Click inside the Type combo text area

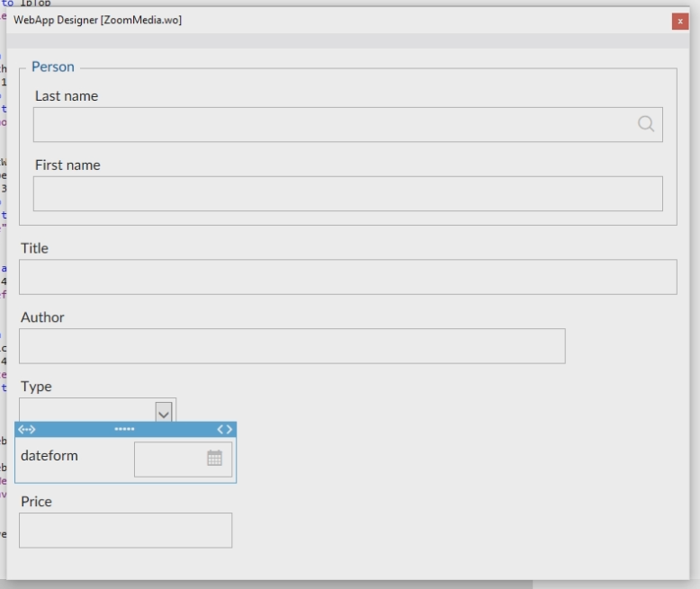coord(87,412)
